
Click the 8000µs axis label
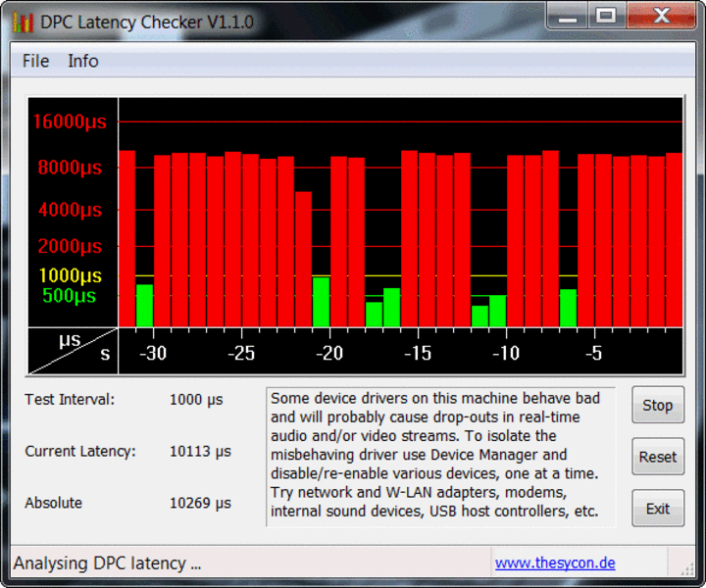point(70,168)
